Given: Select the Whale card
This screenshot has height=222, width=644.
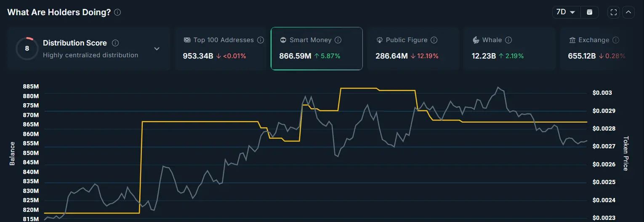Looking at the screenshot, I should tap(509, 48).
